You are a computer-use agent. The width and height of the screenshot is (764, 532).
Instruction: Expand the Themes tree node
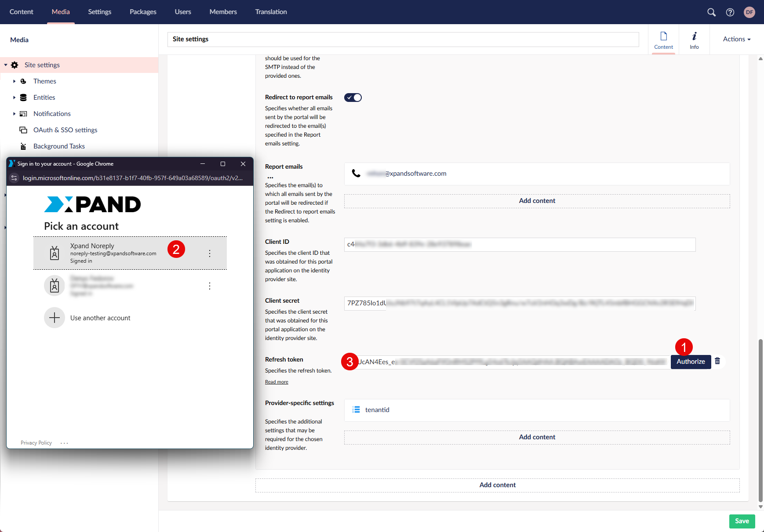pos(14,81)
